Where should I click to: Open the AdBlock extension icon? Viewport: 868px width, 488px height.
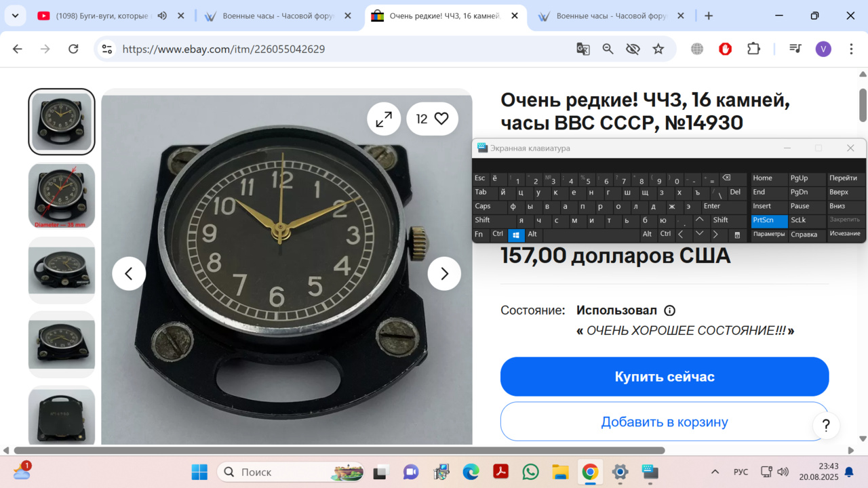(x=725, y=49)
